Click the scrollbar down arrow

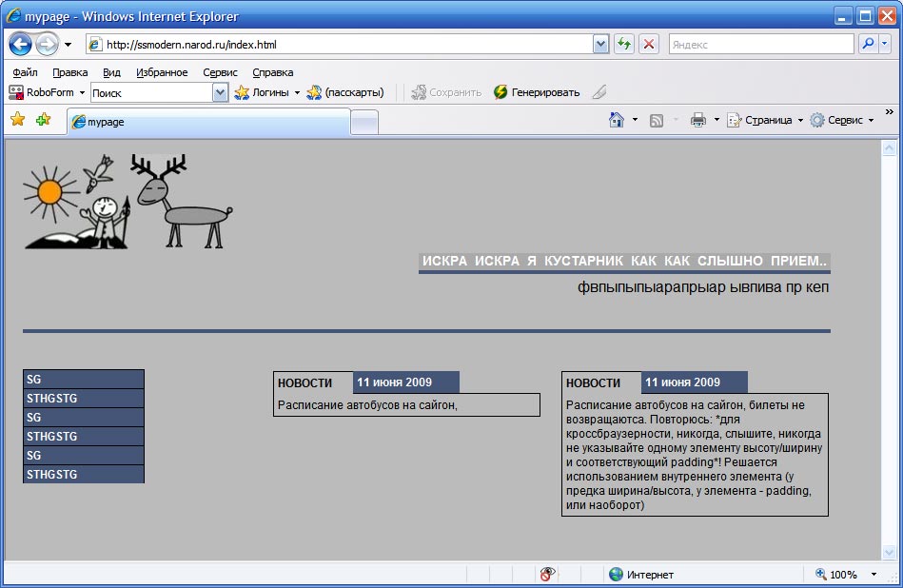889,553
